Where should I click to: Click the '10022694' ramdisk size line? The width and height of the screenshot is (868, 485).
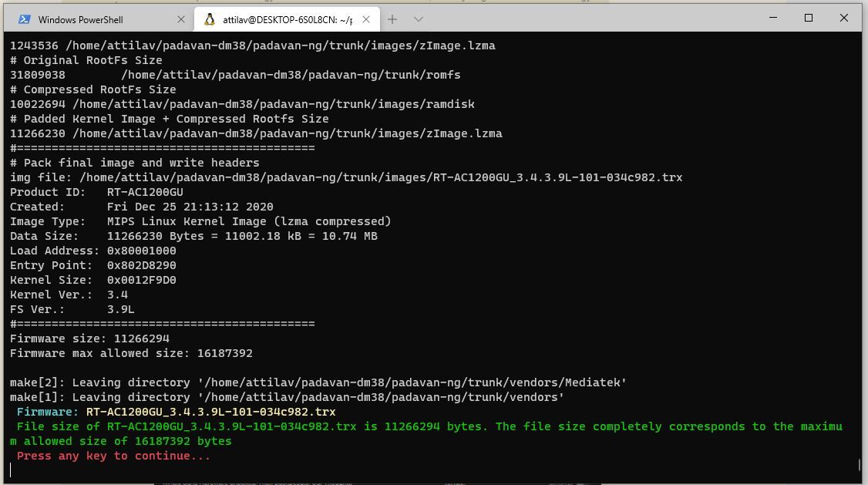click(242, 104)
